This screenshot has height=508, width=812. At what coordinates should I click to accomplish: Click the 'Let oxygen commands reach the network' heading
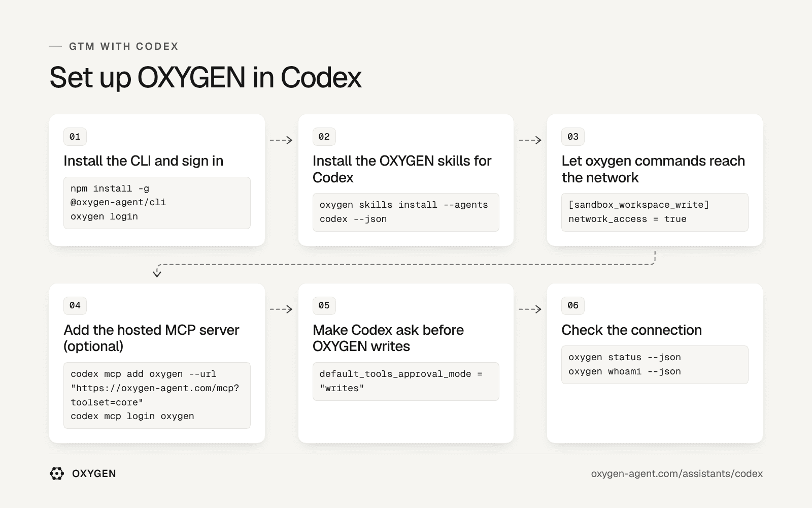tap(653, 169)
